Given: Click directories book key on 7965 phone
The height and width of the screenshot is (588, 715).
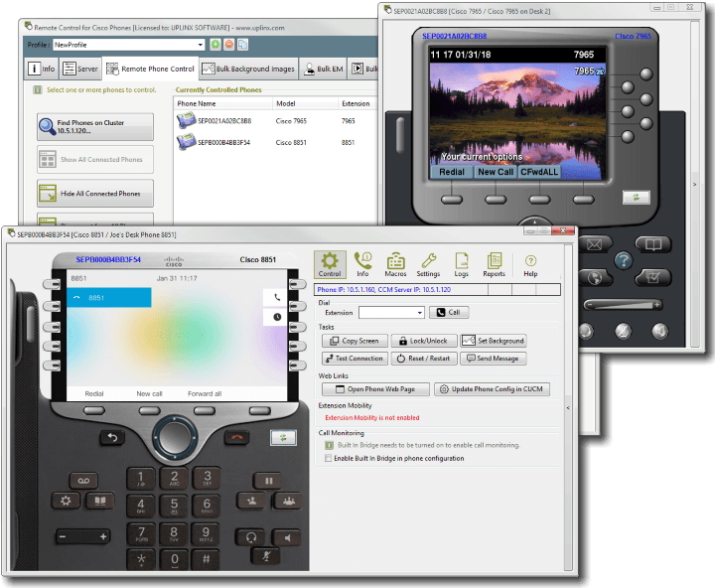Looking at the screenshot, I should (653, 244).
